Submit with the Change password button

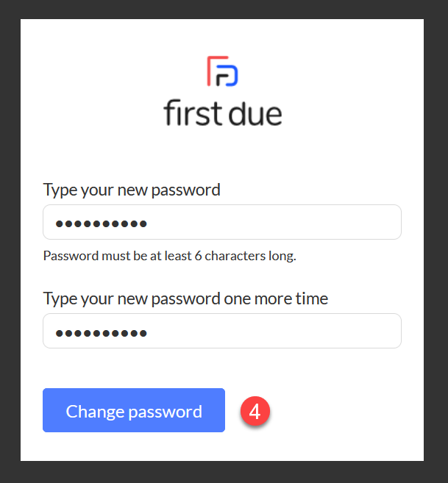coord(134,410)
